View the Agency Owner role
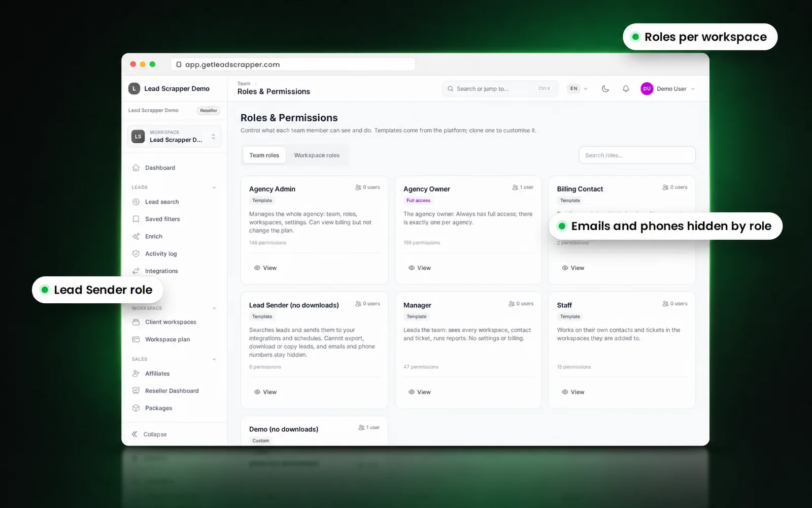 click(420, 268)
